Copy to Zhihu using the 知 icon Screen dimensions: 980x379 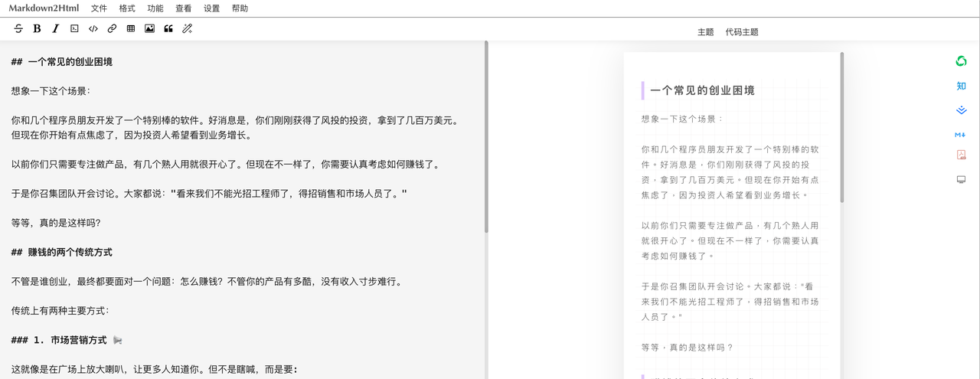961,86
